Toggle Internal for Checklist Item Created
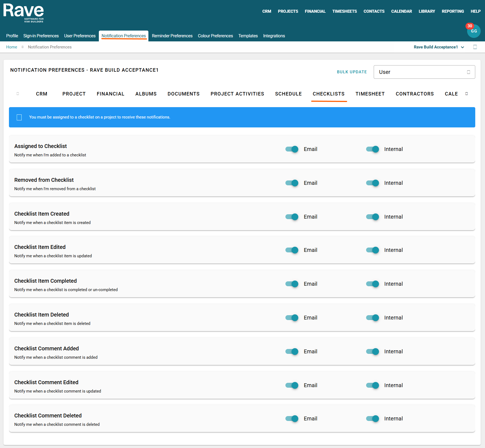 [373, 217]
